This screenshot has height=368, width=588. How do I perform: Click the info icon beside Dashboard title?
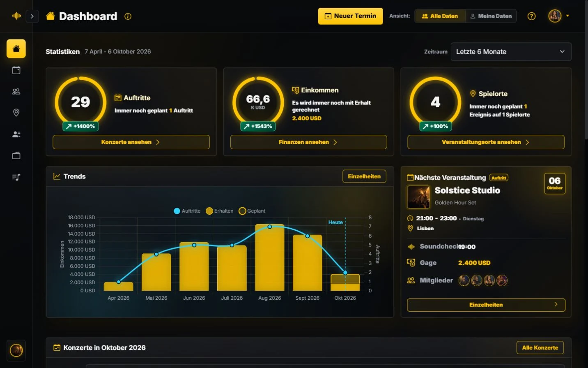pos(128,16)
